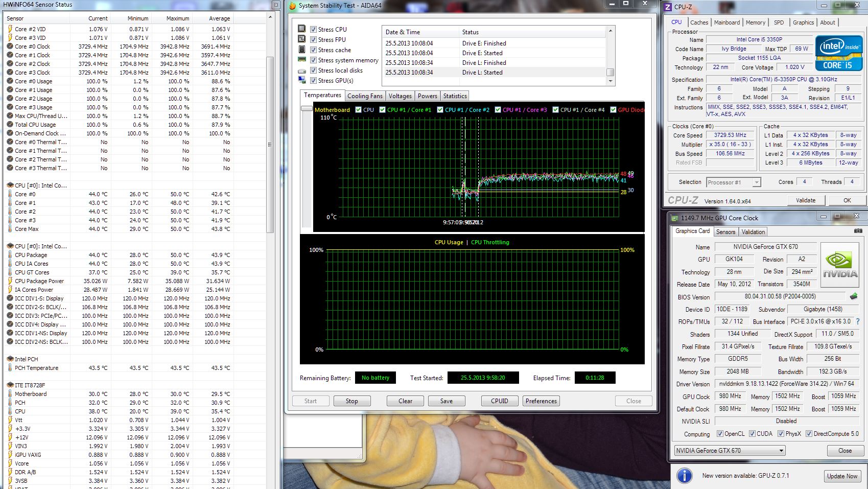
Task: Select the 'Drive L: Started' log row
Action: pos(494,73)
